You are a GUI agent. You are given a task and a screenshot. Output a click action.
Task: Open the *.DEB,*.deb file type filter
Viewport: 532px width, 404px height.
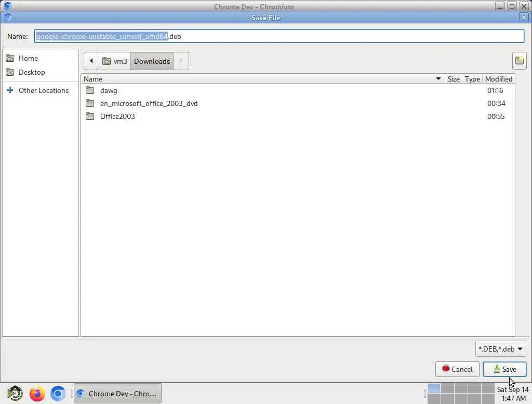(x=500, y=349)
